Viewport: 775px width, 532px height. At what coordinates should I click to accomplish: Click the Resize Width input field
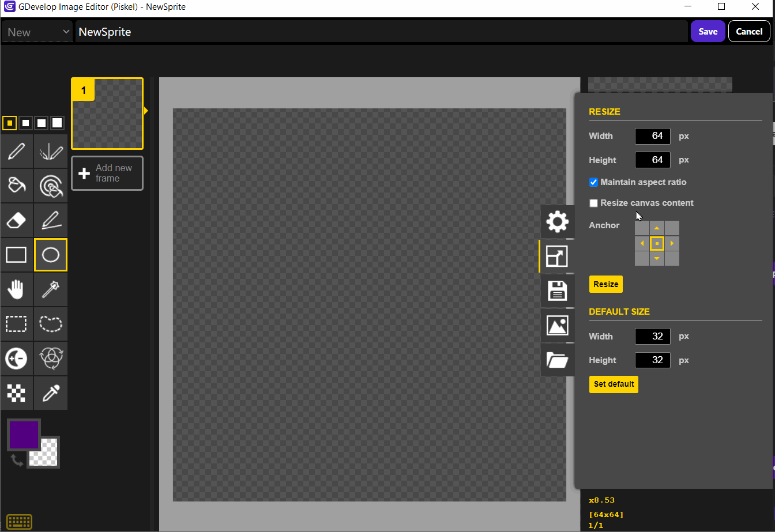(x=652, y=137)
